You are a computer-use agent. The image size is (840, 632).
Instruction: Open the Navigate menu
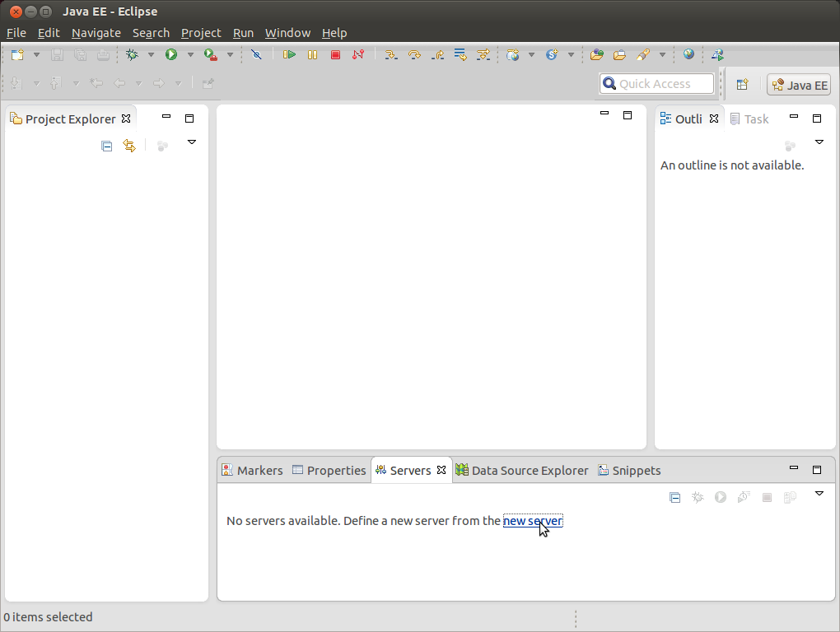click(x=96, y=33)
